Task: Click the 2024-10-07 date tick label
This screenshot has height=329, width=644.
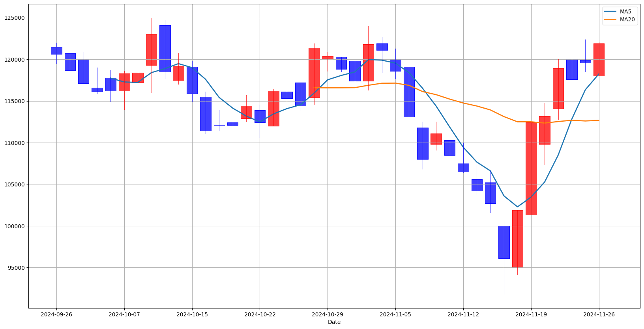Action: 124,314
